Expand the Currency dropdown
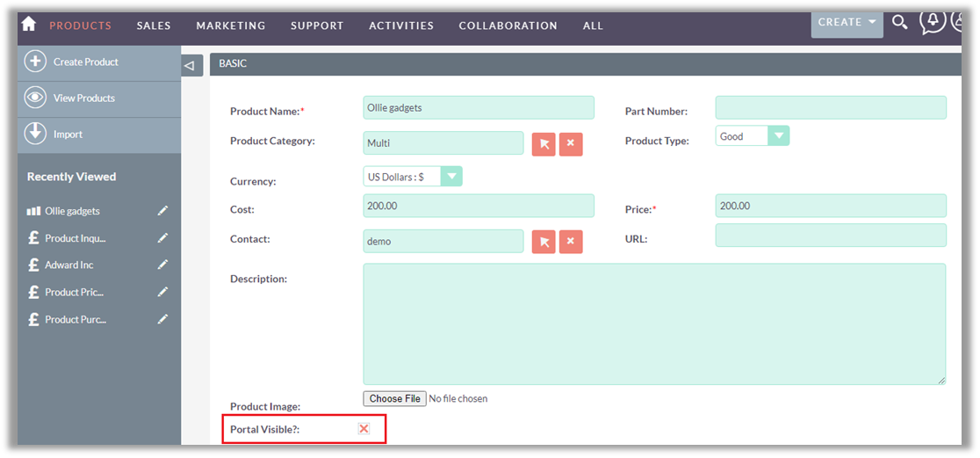Viewport: 980px width, 458px height. [x=450, y=177]
